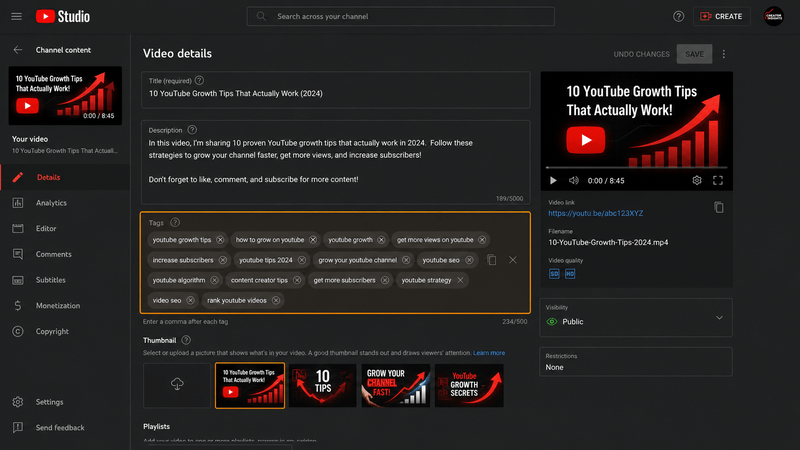This screenshot has height=450, width=800.
Task: Click the upload thumbnail box
Action: tap(177, 385)
